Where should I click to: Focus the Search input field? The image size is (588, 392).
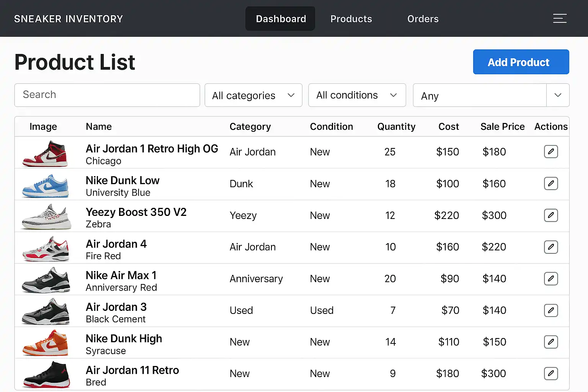pos(107,95)
